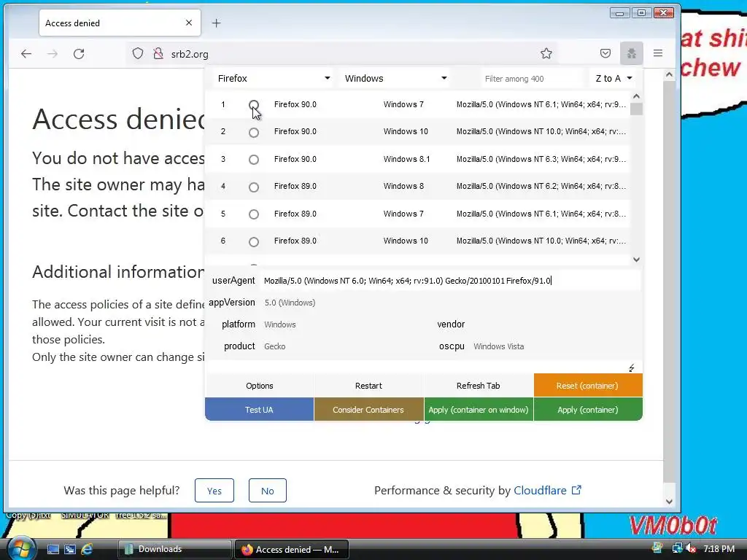Answer No to page helpful
This screenshot has height=560, width=747.
pyautogui.click(x=267, y=491)
